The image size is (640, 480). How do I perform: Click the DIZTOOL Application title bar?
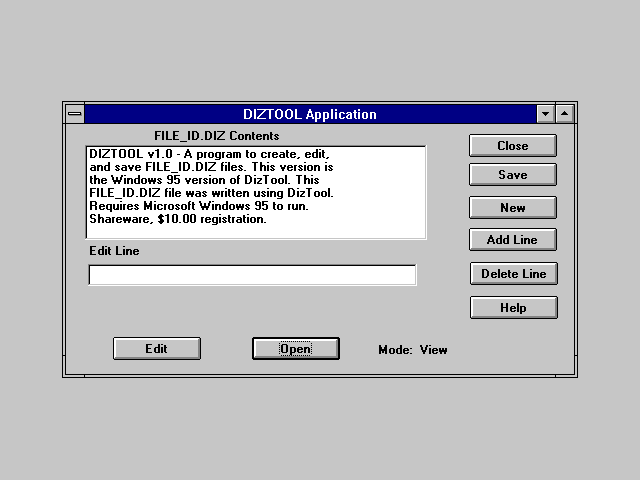tap(309, 114)
